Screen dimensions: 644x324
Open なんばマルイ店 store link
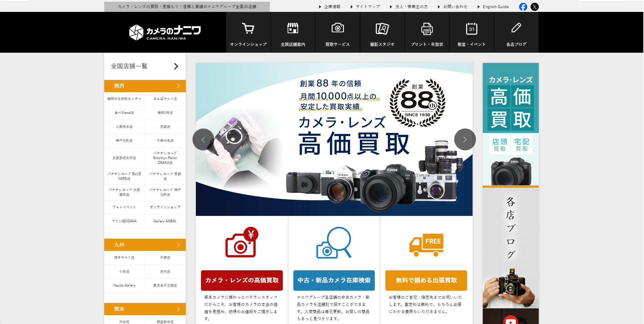(x=165, y=99)
